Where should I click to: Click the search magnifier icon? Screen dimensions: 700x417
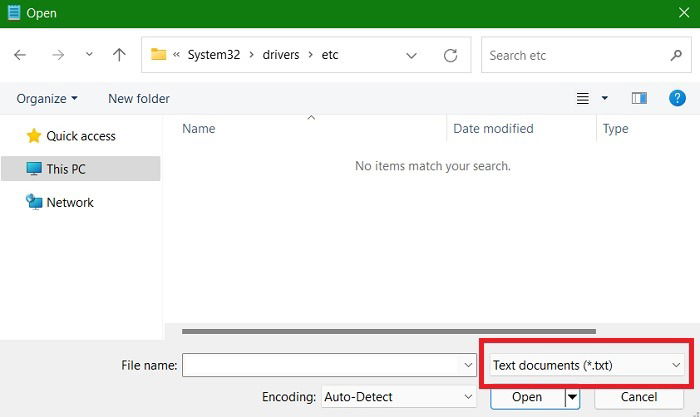[676, 55]
